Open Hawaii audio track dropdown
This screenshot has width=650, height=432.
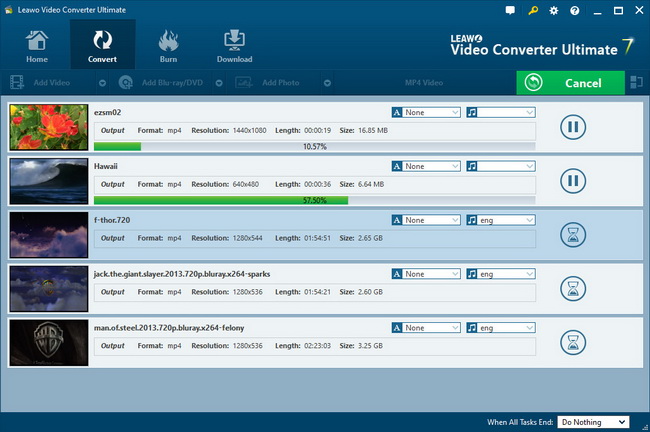pyautogui.click(x=501, y=166)
